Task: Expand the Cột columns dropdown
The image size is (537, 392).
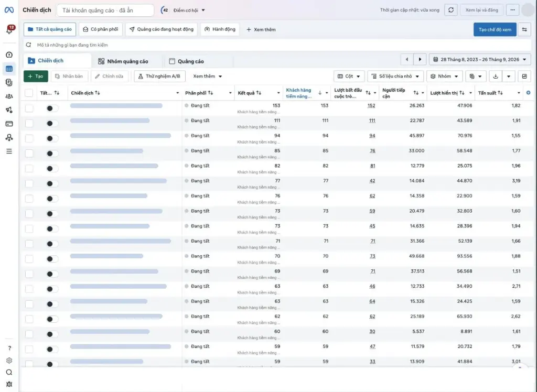Action: (349, 77)
